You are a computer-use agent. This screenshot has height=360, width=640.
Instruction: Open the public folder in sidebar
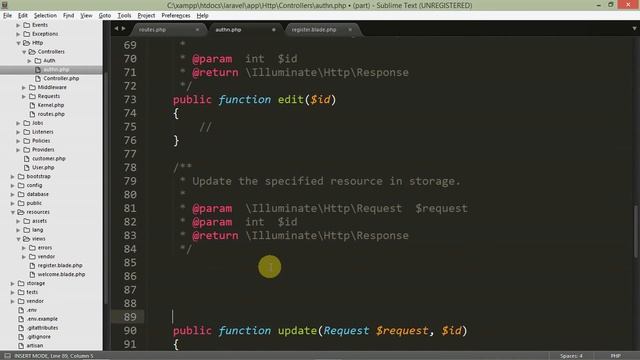[34, 203]
